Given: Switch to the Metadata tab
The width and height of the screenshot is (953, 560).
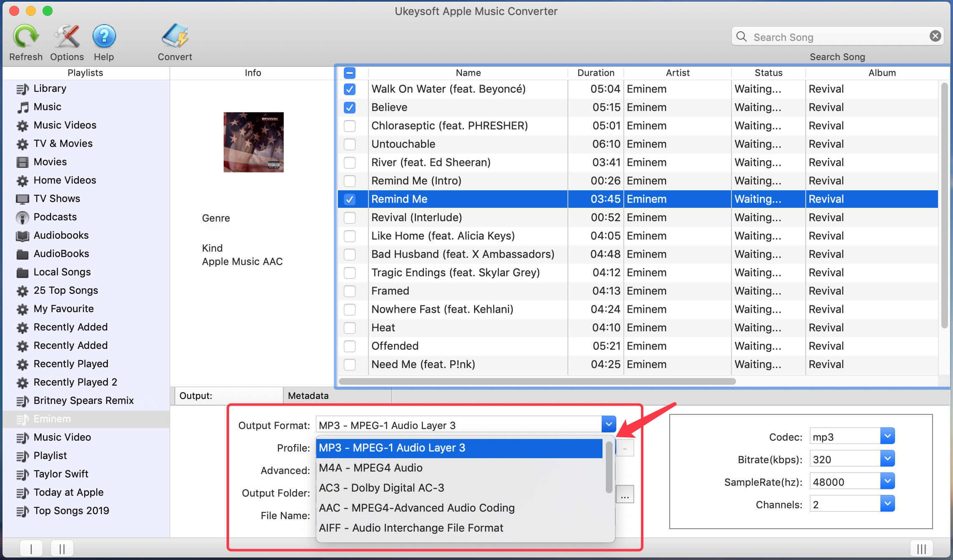Looking at the screenshot, I should coord(307,395).
